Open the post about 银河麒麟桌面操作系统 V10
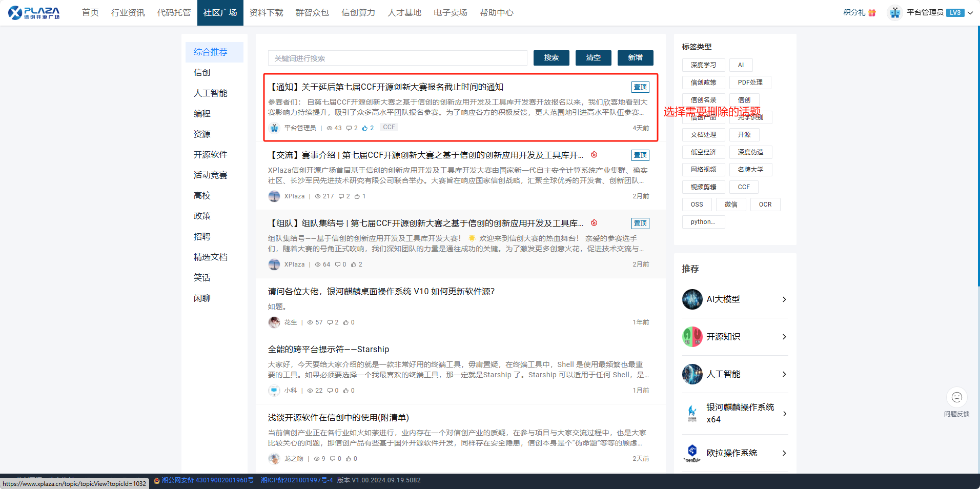This screenshot has width=980, height=489. 381,292
